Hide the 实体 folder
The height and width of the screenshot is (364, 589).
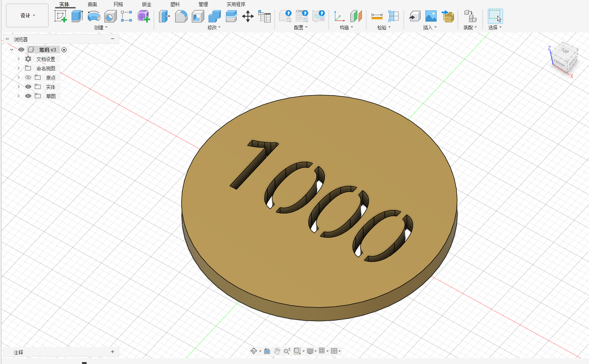coord(28,87)
